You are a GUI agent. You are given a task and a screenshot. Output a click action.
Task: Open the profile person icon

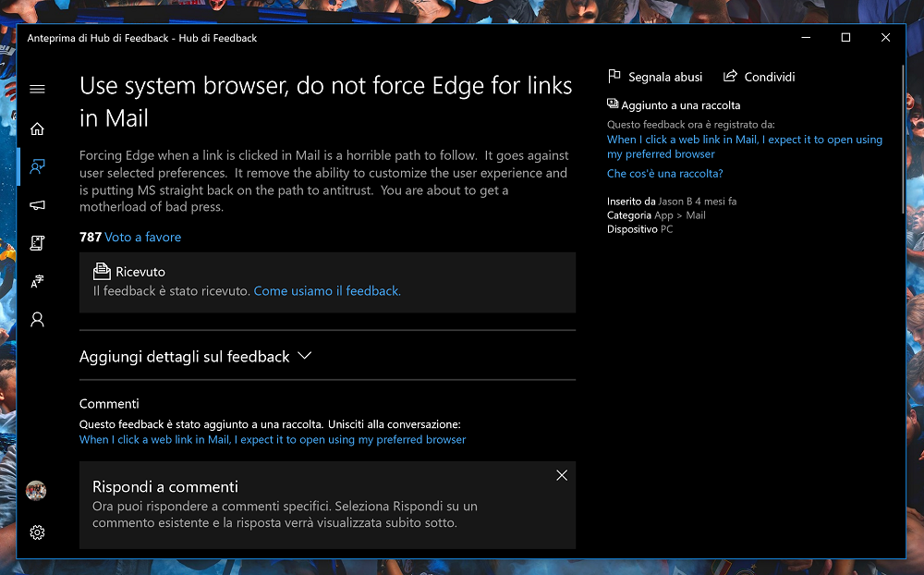click(37, 320)
